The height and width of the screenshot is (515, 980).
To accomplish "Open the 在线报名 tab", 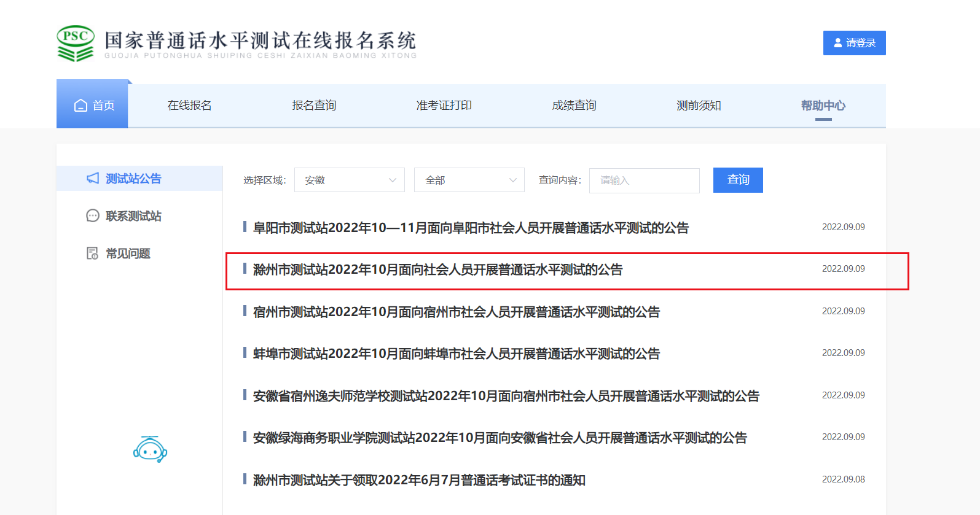I will (189, 106).
